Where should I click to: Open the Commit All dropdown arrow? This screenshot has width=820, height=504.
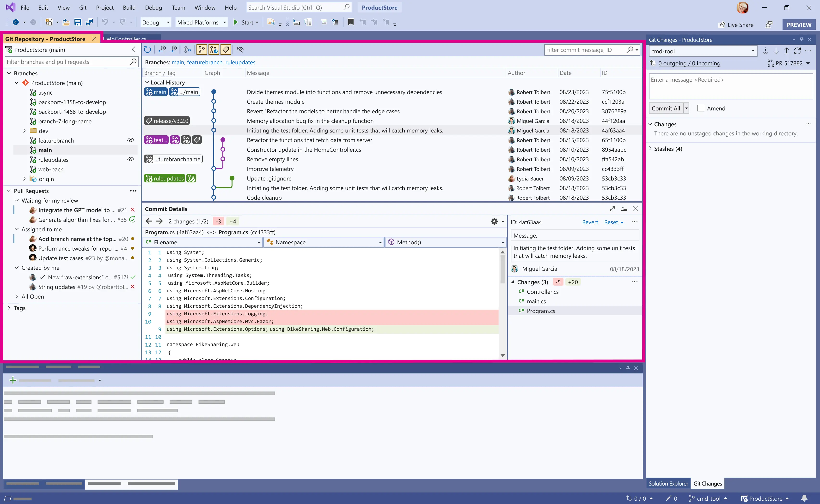[x=686, y=108]
